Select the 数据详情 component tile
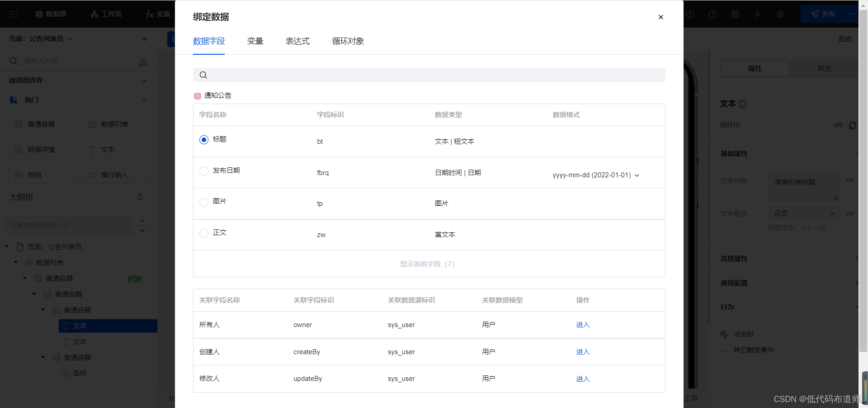868x408 pixels. pyautogui.click(x=42, y=150)
